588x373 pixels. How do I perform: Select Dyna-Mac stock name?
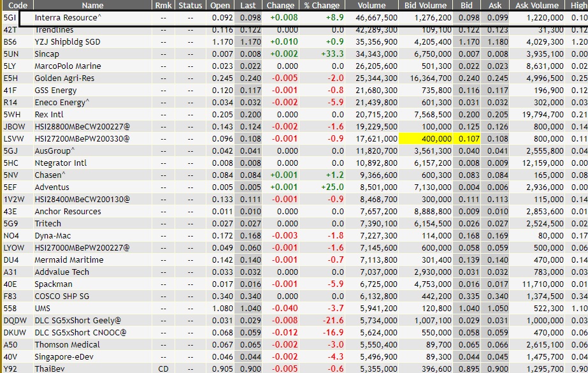tap(52, 236)
